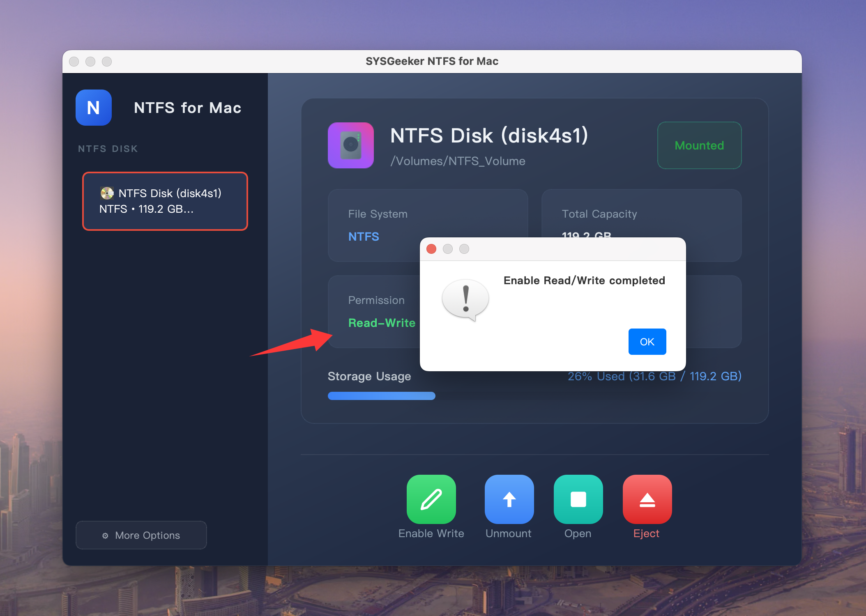Select NTFS Disk (disk4s1) in the sidebar

pyautogui.click(x=165, y=201)
